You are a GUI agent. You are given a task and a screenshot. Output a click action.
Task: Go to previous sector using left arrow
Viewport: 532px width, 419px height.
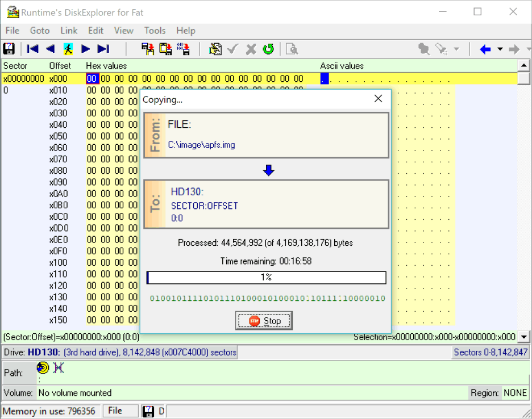[x=51, y=49]
